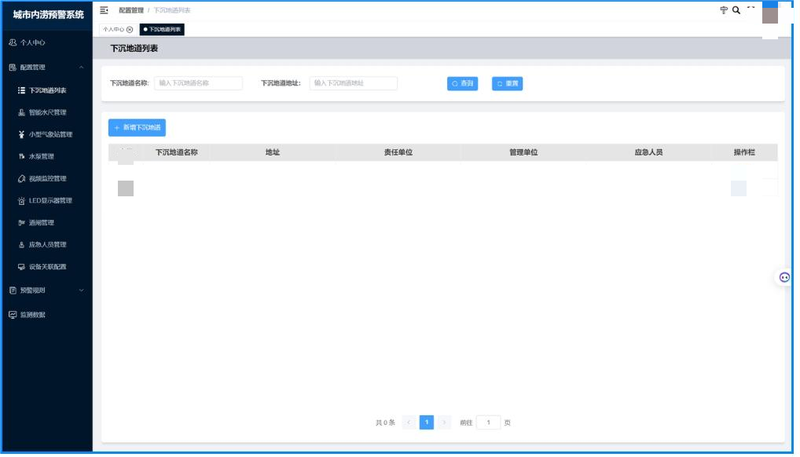800x457 pixels.
Task: Go to previous page arrow
Action: click(x=409, y=422)
